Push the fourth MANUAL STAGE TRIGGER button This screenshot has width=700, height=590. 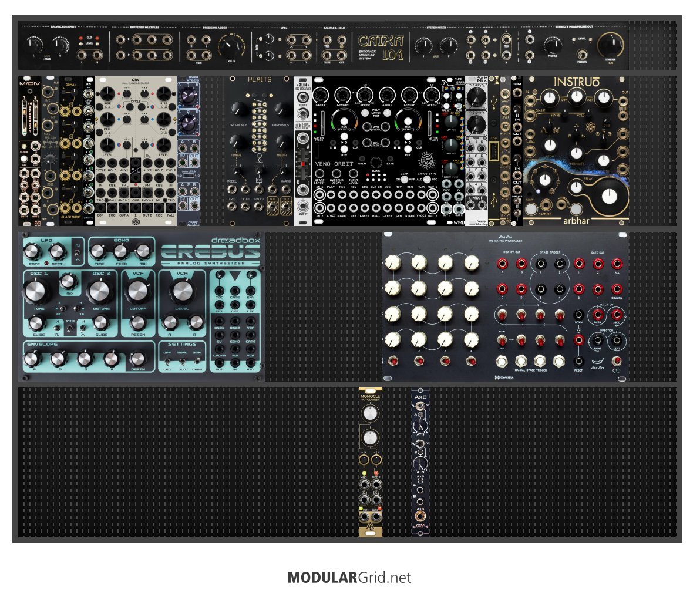tap(559, 361)
